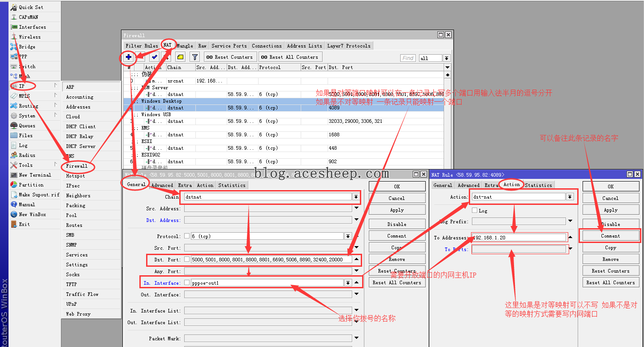
Task: Expand the Packet Mark field
Action: point(357,338)
